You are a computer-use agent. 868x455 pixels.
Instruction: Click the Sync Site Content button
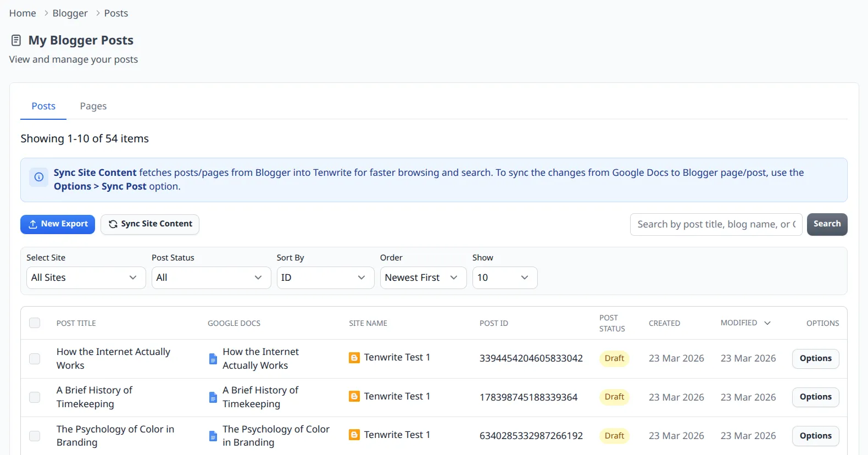[150, 224]
